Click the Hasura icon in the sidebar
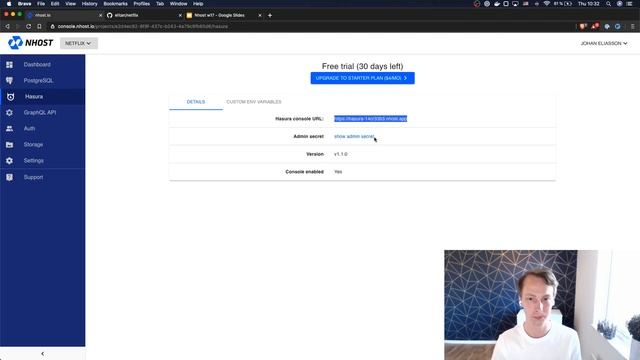 10,97
